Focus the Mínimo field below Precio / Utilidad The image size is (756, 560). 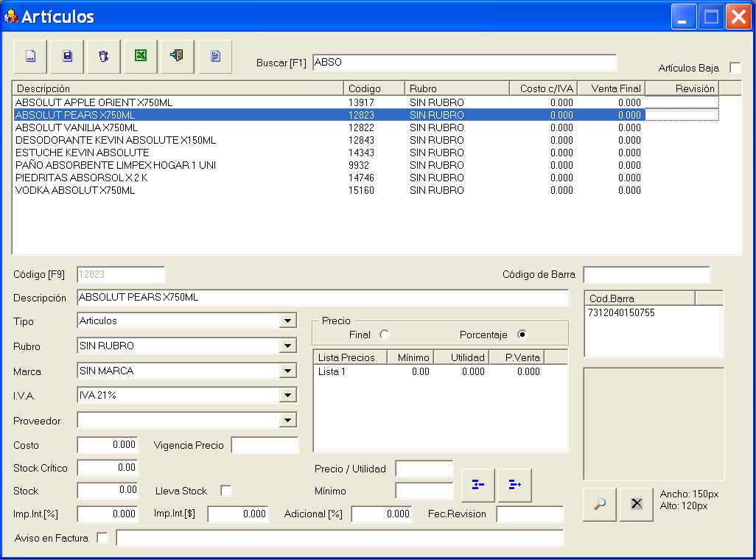[x=424, y=491]
